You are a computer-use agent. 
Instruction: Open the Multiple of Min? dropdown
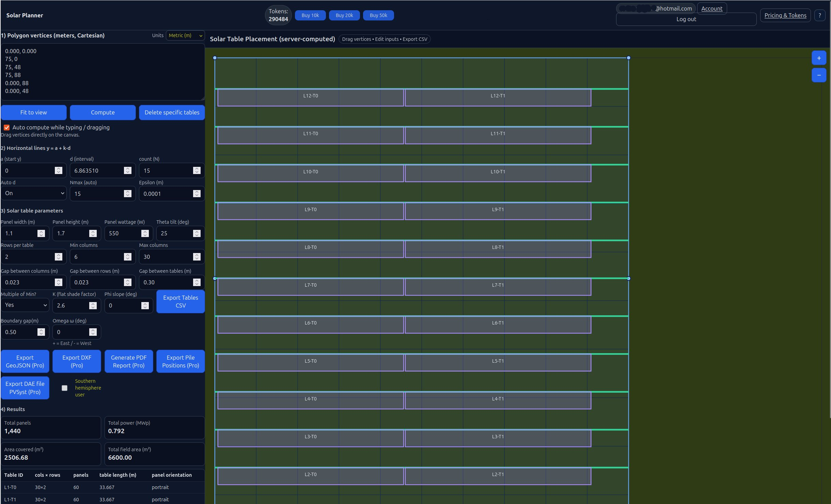[x=25, y=305]
